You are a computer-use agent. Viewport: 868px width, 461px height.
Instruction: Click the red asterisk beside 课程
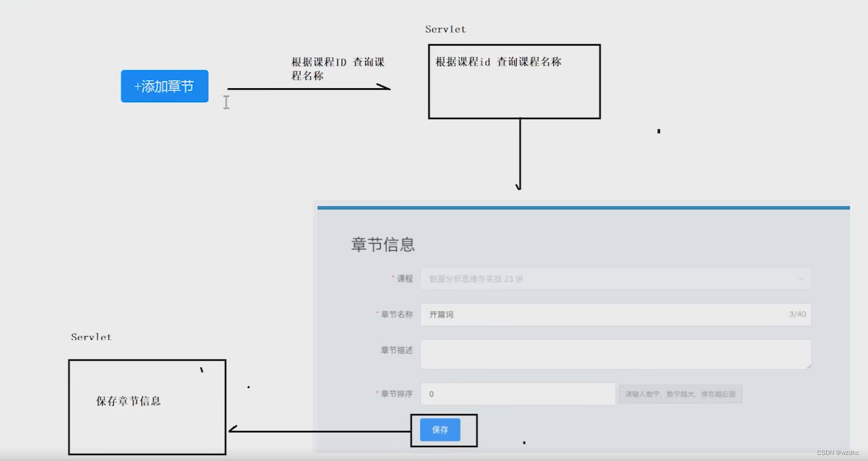393,277
